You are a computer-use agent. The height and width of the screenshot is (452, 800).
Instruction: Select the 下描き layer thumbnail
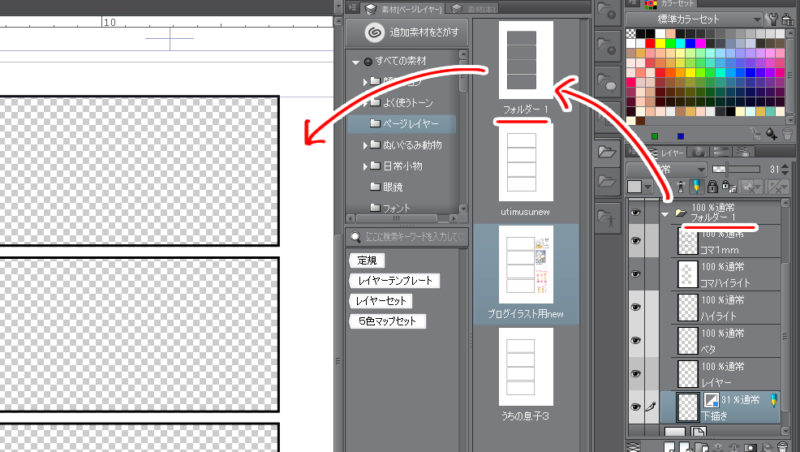pos(687,407)
